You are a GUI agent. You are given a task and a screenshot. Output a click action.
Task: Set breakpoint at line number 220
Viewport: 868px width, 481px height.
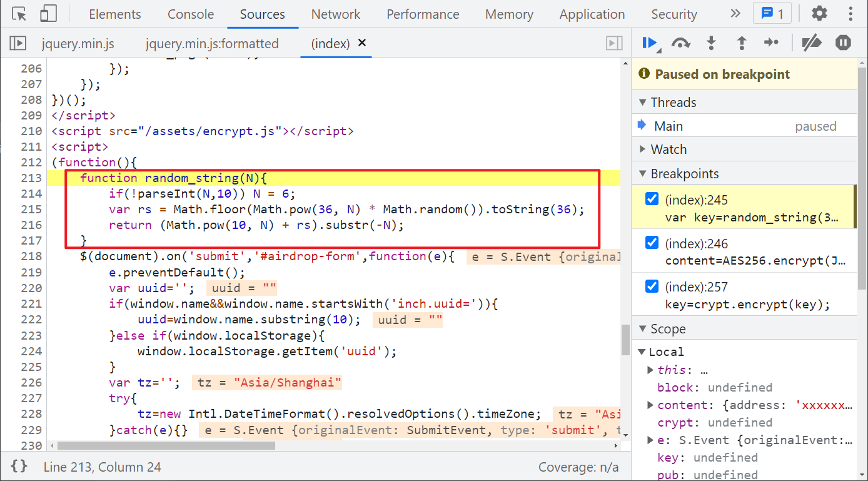(x=31, y=288)
